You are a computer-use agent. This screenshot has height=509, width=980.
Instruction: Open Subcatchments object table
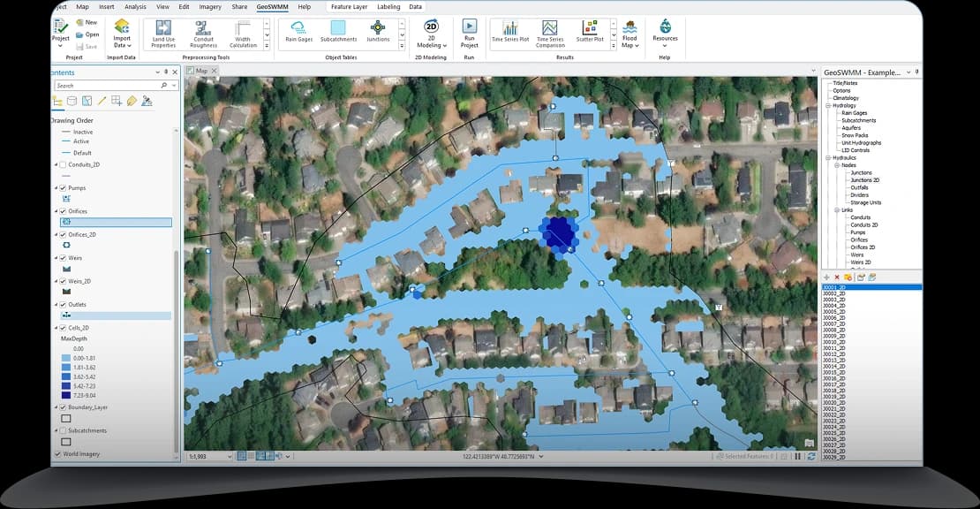tap(338, 31)
